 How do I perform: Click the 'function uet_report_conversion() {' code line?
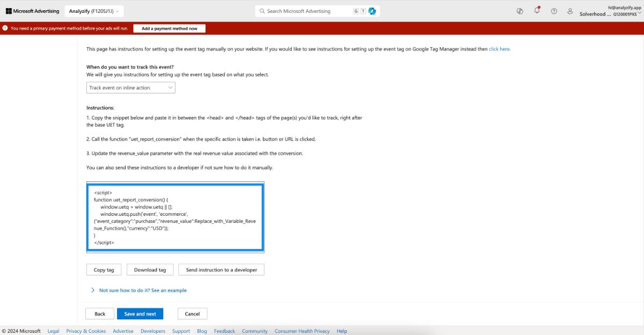coord(131,200)
